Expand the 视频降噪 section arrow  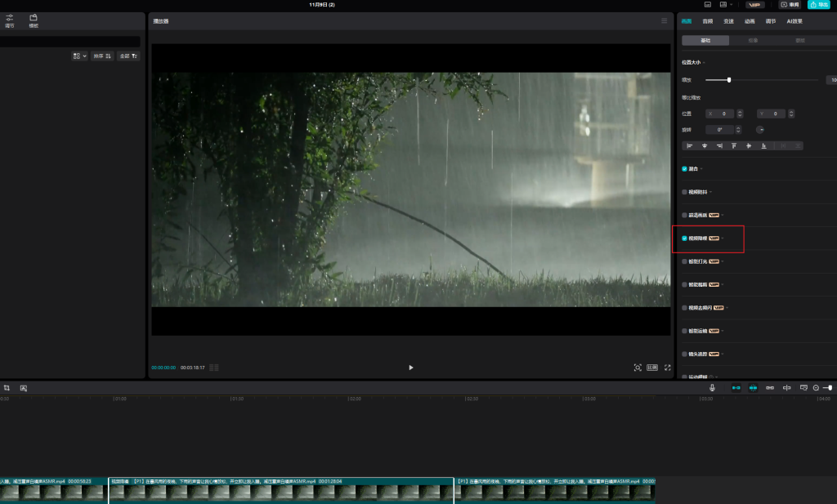pos(723,239)
